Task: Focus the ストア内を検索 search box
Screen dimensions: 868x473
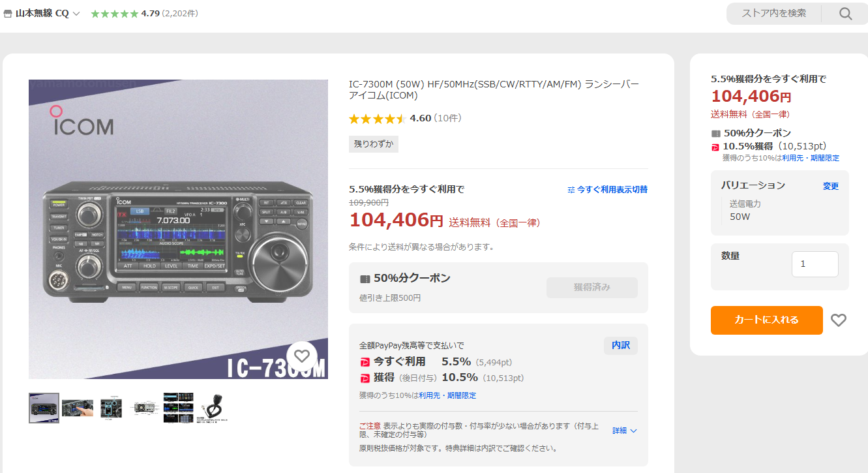Action: click(773, 13)
